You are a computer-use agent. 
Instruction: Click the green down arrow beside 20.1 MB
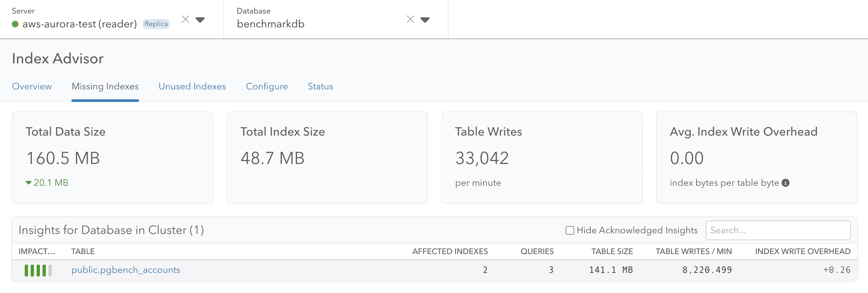(x=29, y=183)
